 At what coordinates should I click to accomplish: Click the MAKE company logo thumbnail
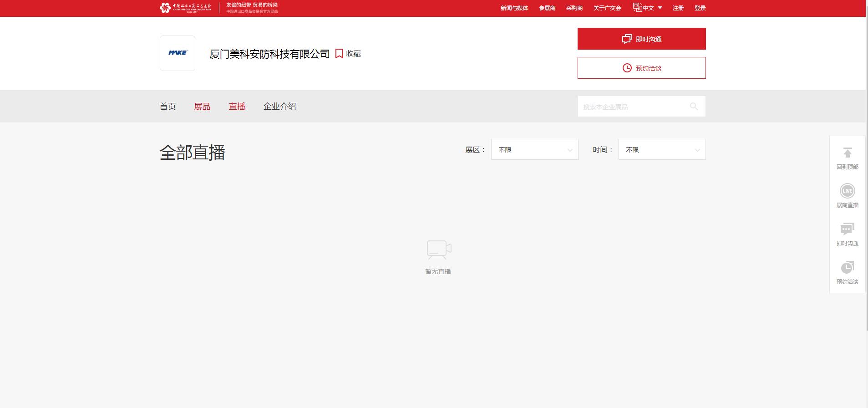click(x=178, y=53)
